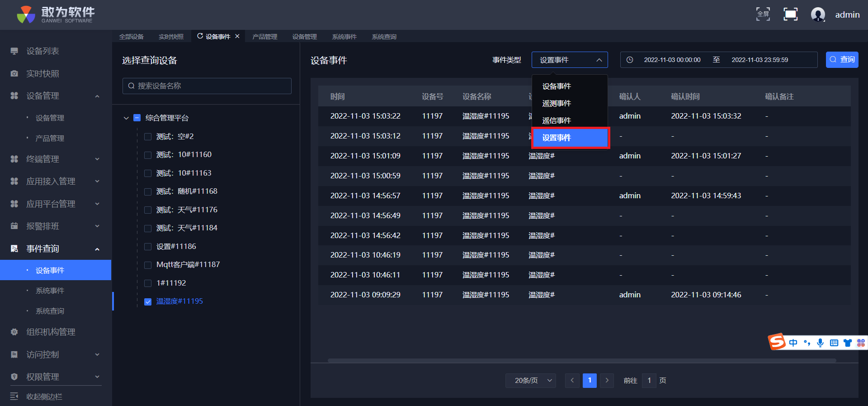The width and height of the screenshot is (868, 406).
Task: Click the IME skin (shirt) icon
Action: coord(848,343)
